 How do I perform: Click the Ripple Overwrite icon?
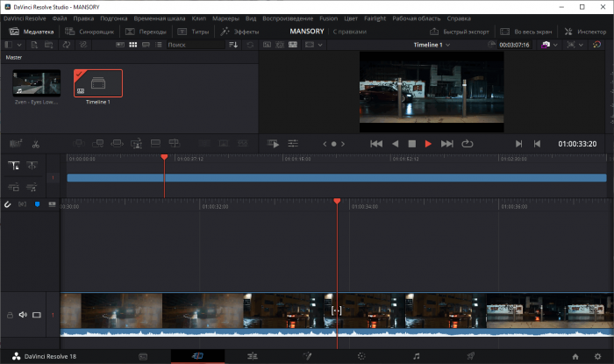117,144
